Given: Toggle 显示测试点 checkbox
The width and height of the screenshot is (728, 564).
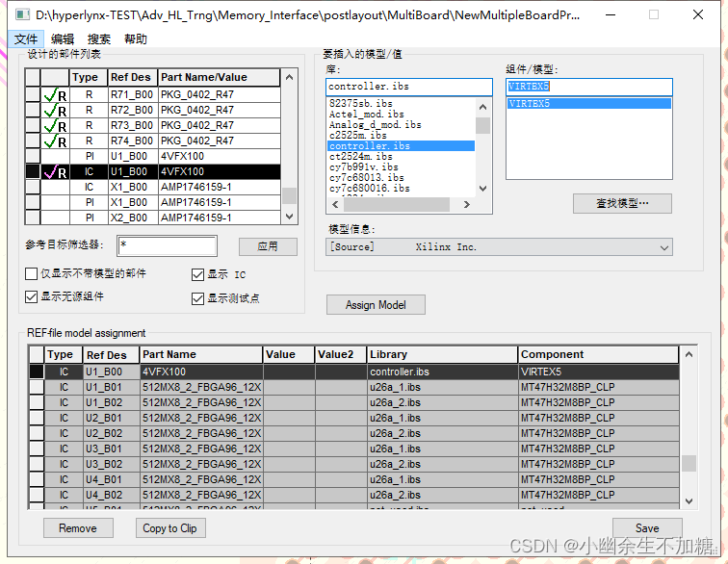Looking at the screenshot, I should [x=197, y=298].
